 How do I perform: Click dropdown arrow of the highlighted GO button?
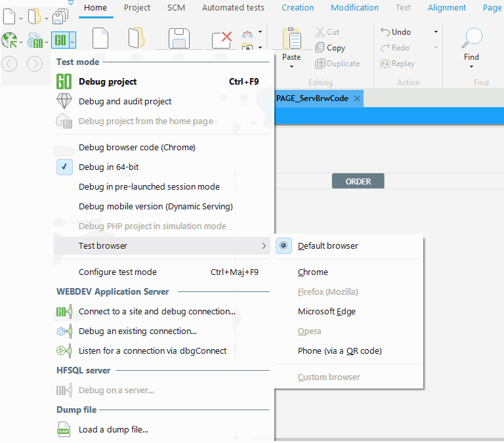point(72,41)
